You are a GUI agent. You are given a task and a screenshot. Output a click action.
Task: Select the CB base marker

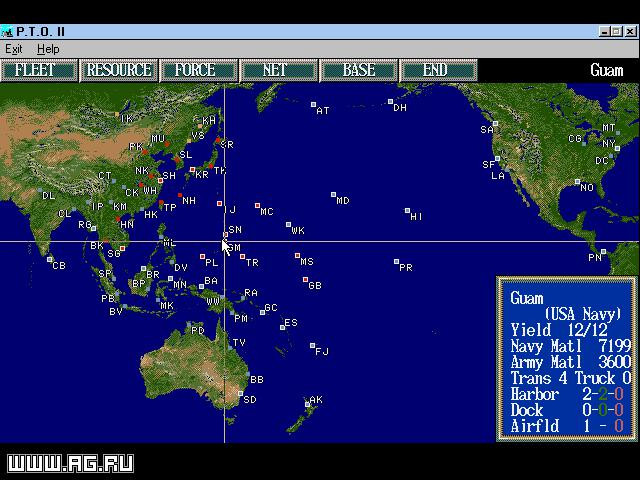[x=50, y=260]
